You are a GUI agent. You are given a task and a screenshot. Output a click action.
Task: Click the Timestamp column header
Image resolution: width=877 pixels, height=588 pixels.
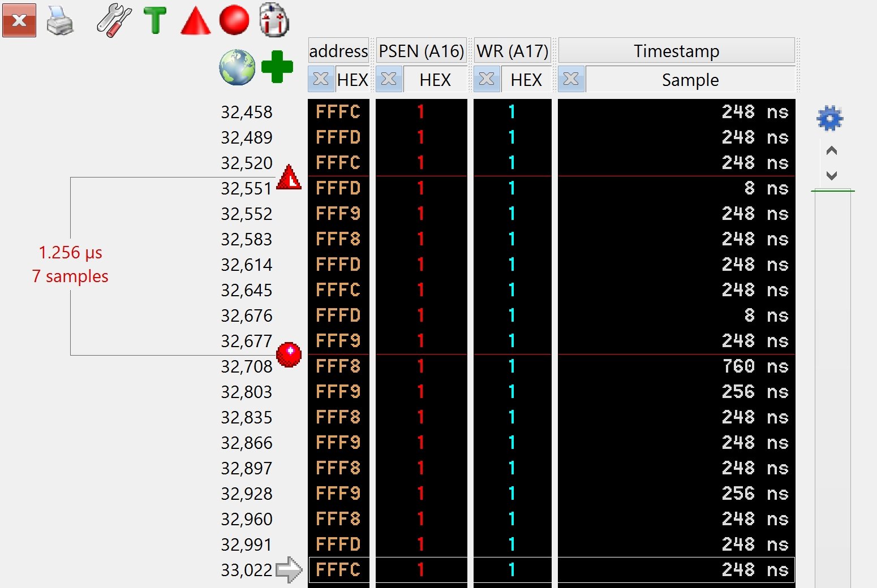[677, 51]
